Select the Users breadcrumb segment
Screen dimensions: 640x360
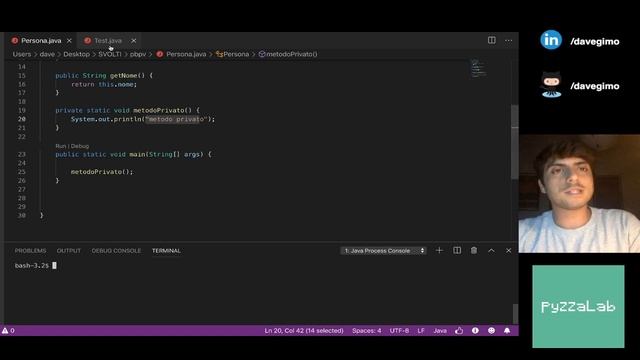[x=22, y=54]
